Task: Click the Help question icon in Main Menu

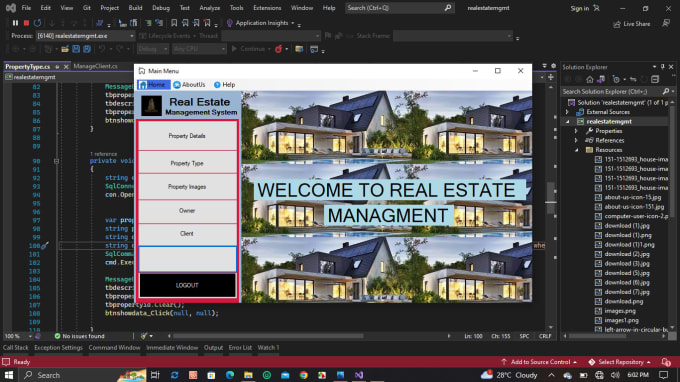Action: [217, 85]
